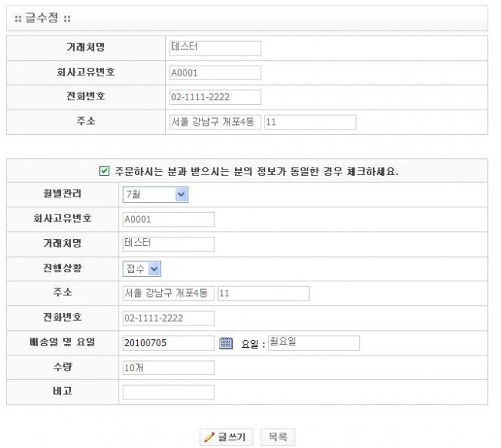Click the top 거래처명 input field
Viewport: 501px width, 448px height.
coord(215,48)
